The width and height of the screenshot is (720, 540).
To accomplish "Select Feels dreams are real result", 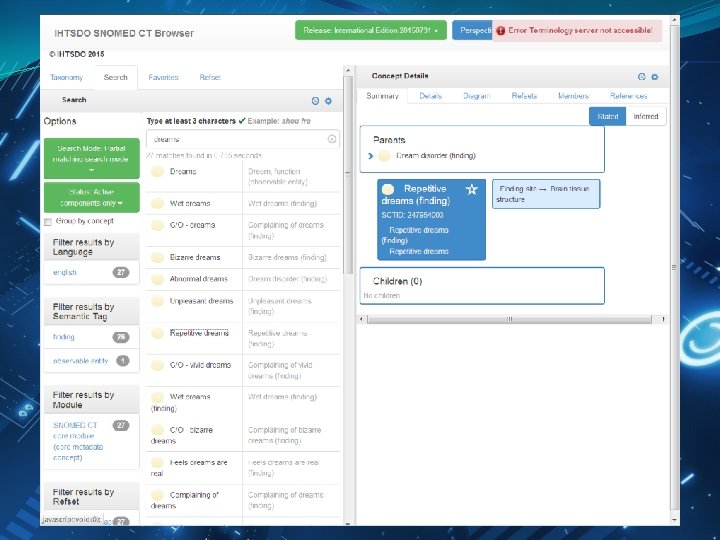I will [x=189, y=468].
